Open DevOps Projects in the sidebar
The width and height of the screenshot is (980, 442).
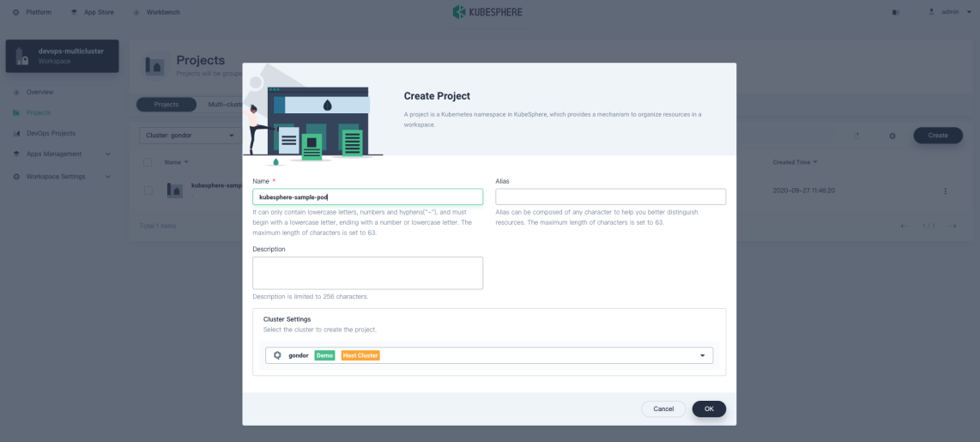51,133
